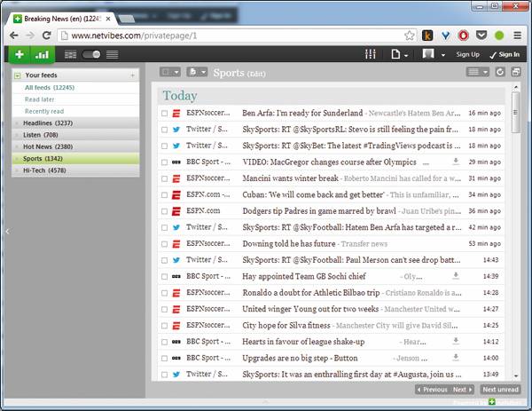Viewport: 532px width, 411px height.
Task: Open the analytics bar chart icon
Action: (42, 54)
